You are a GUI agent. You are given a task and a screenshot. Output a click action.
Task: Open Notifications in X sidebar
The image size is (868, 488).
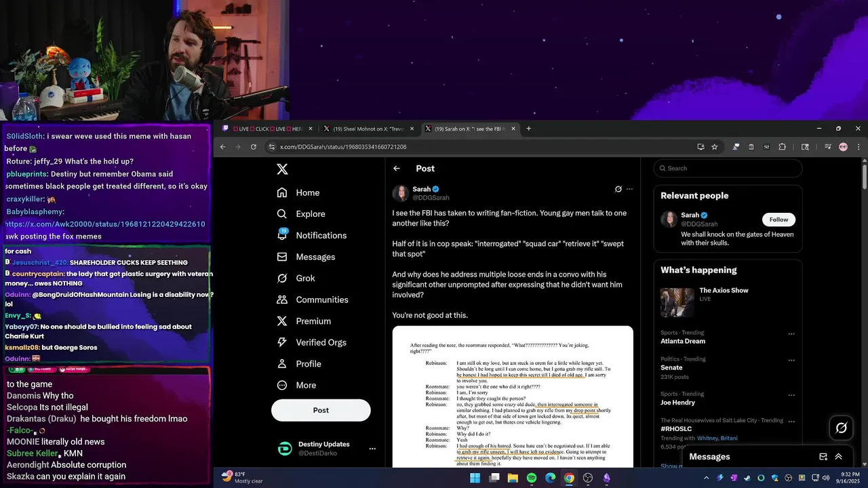(312, 235)
